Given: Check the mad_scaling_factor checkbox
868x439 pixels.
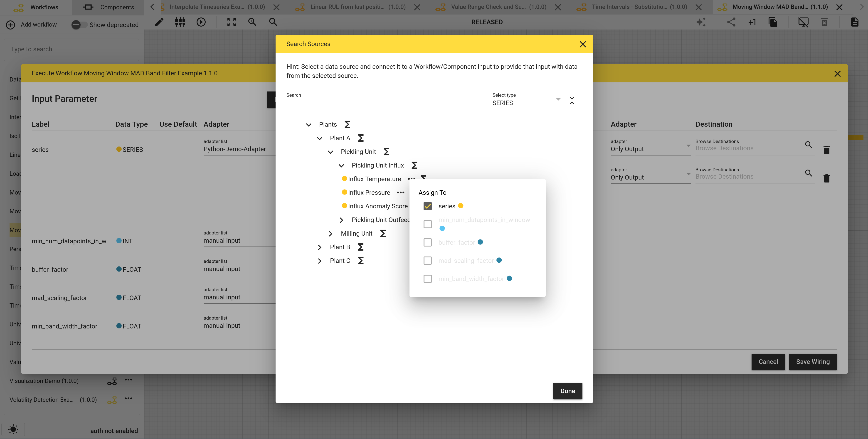Looking at the screenshot, I should pyautogui.click(x=428, y=261).
